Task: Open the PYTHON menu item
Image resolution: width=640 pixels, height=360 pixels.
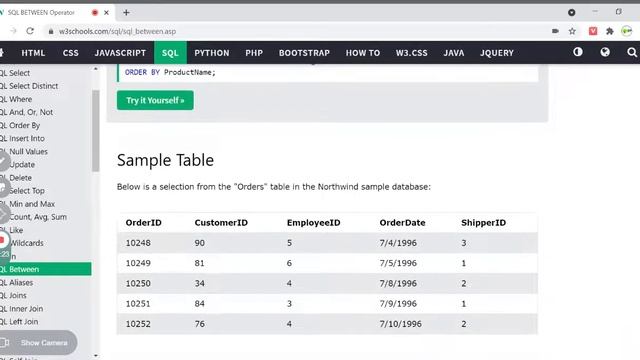Action: 212,53
